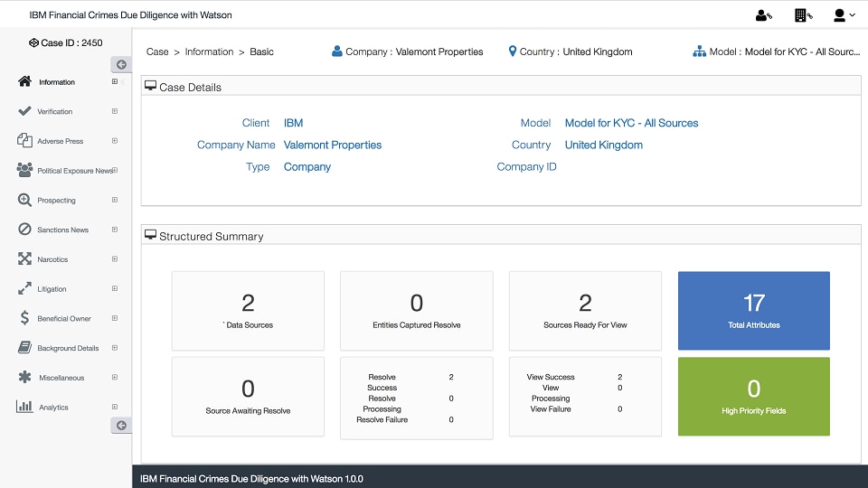Click the Resolve Success count

[451, 377]
